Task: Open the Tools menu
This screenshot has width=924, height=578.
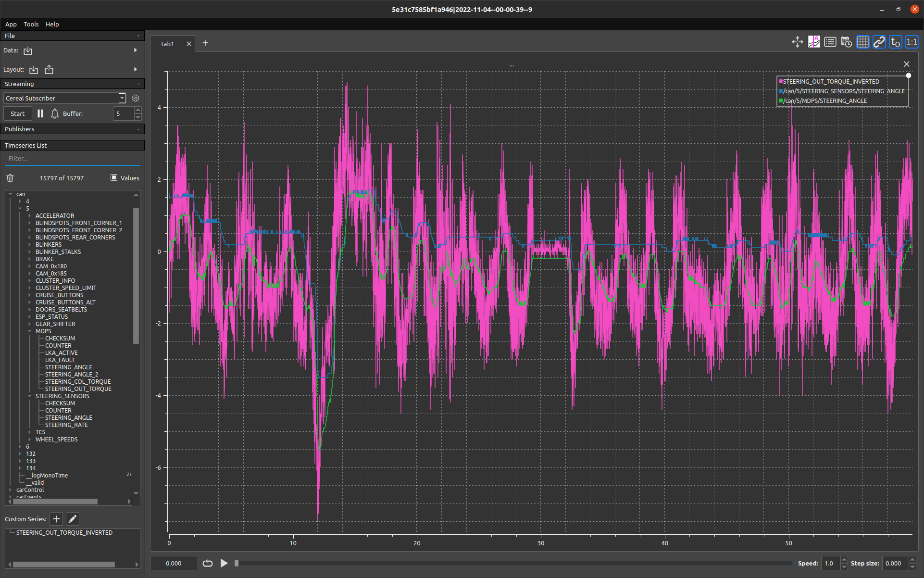Action: click(31, 24)
